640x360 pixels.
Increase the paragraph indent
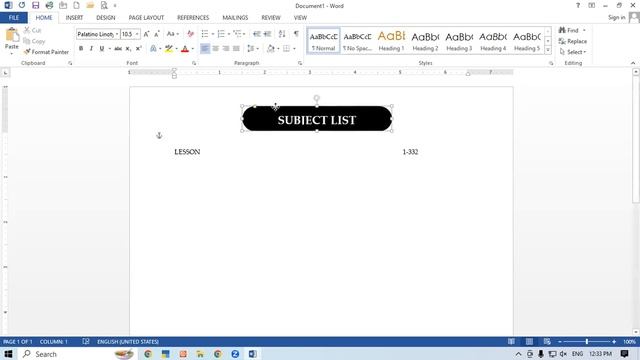267,34
